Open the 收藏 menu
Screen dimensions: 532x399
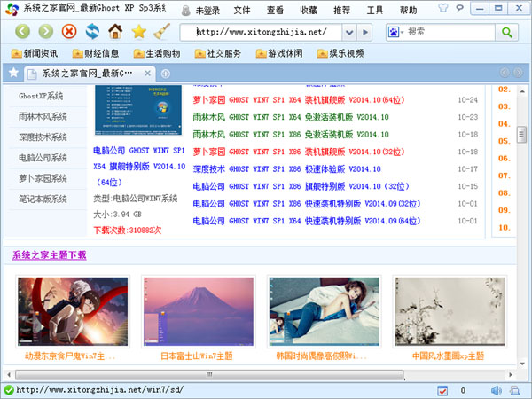pyautogui.click(x=309, y=11)
